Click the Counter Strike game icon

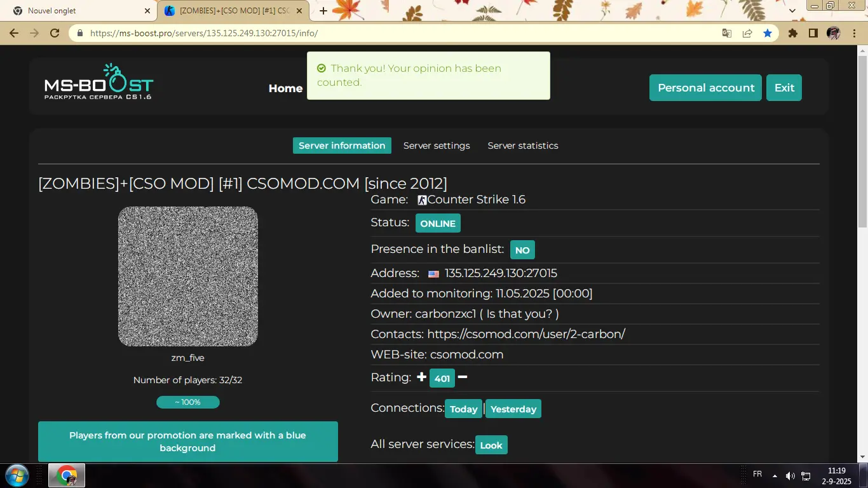point(422,200)
